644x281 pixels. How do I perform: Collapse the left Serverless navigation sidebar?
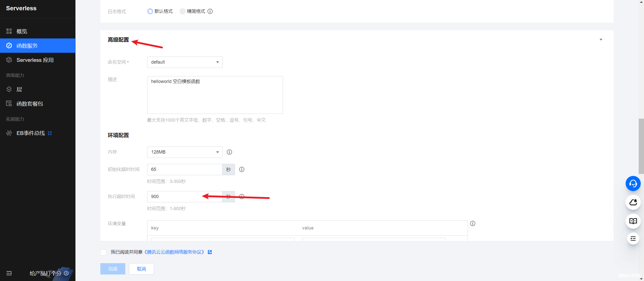tap(9, 273)
